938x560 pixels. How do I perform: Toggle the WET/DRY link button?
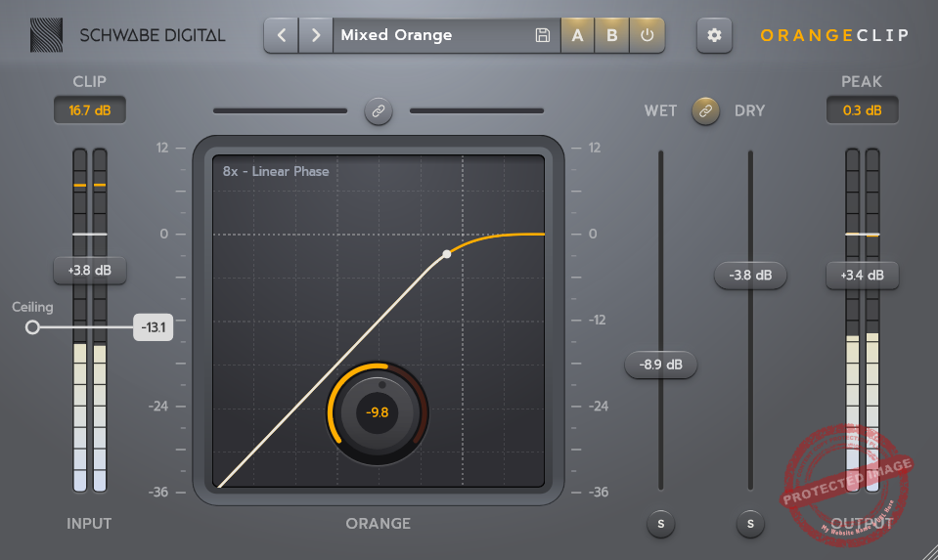[705, 110]
